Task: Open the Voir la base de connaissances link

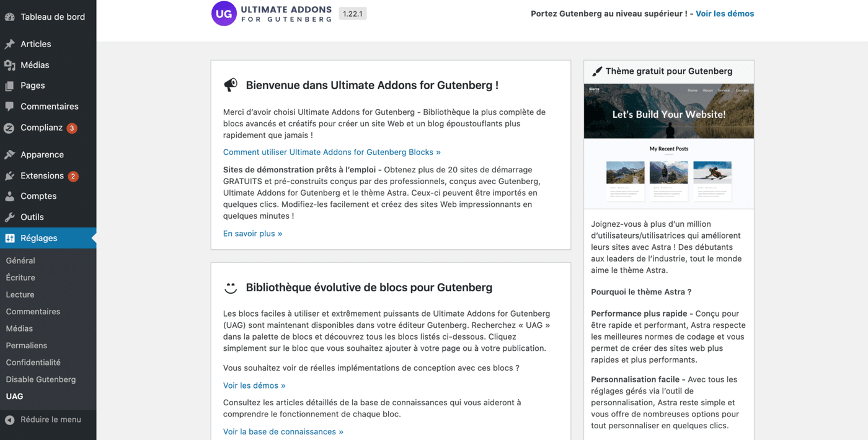Action: point(283,431)
